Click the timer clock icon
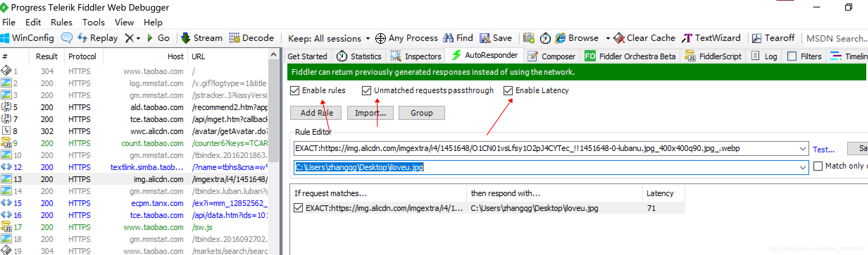Viewport: 868px width, 255px height. pos(545,38)
